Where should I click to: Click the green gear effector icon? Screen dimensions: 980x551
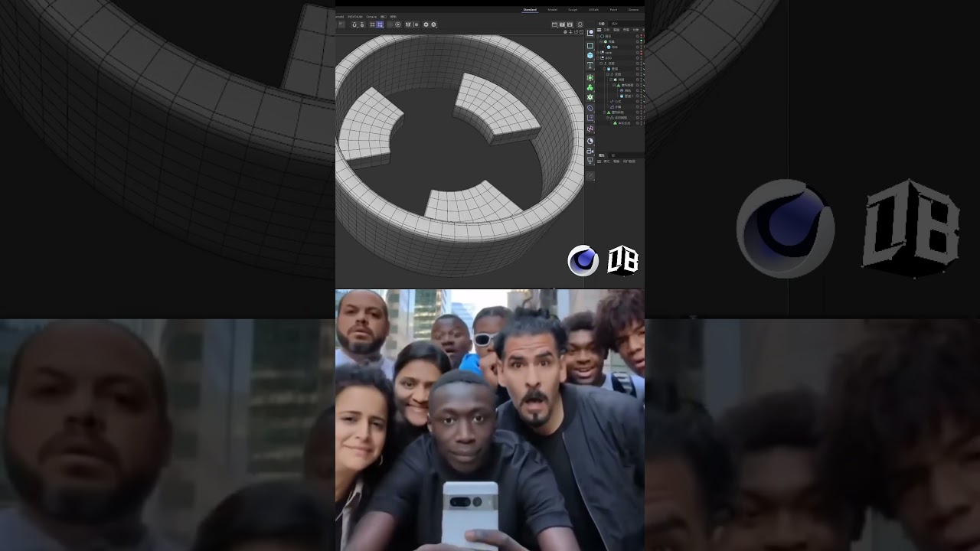[x=590, y=97]
